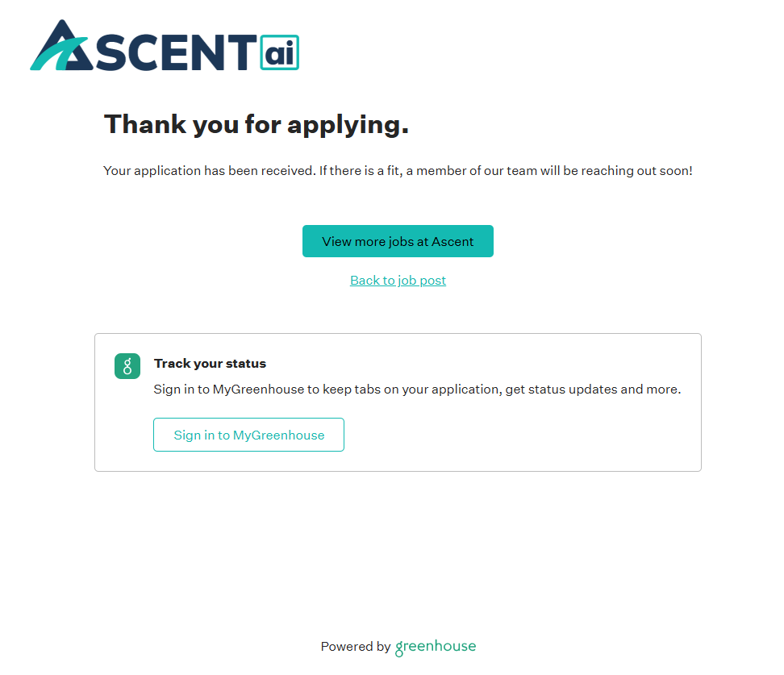Click the green Greenhouse icon beside Track your status
784x675 pixels.
coord(127,365)
